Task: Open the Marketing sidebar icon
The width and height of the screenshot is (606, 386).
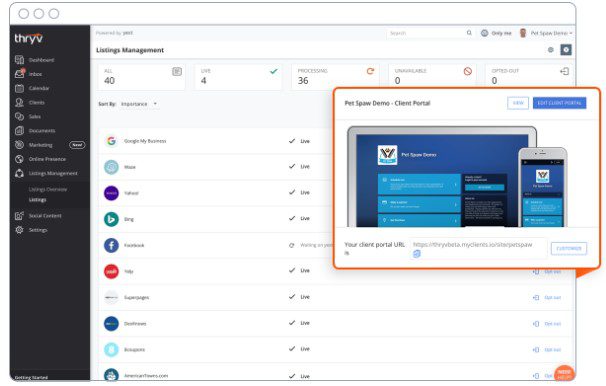Action: pos(19,145)
